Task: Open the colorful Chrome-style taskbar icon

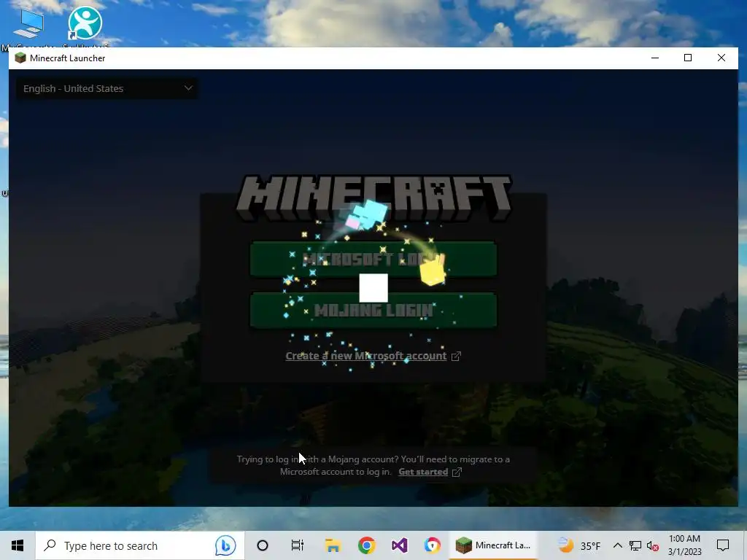Action: click(x=432, y=545)
